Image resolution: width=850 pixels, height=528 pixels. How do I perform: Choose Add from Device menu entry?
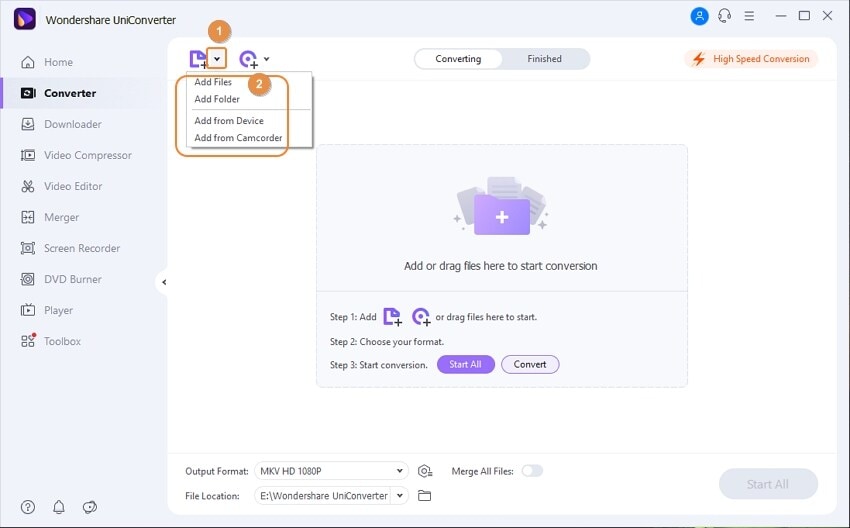[229, 121]
